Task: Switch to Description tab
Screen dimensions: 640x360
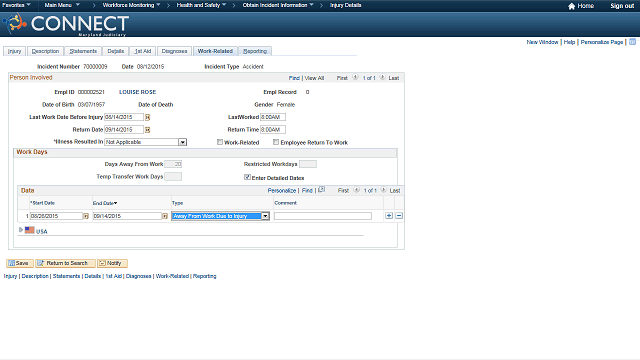Action: 45,51
